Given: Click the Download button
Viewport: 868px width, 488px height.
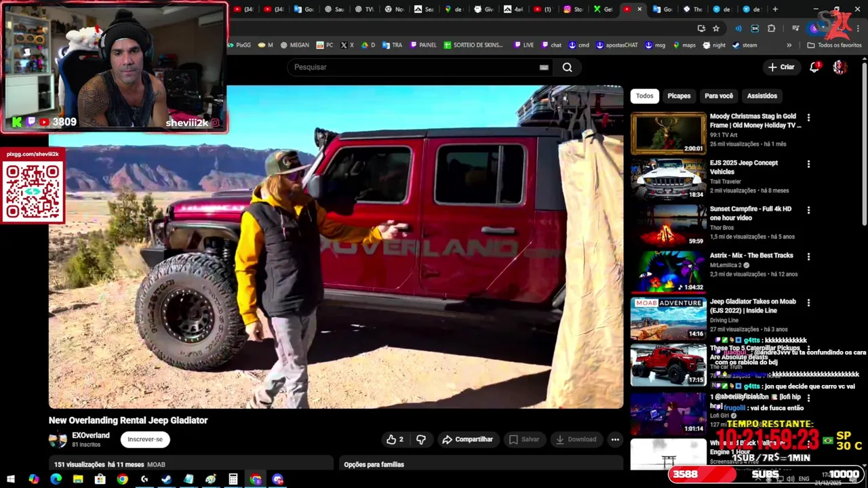Looking at the screenshot, I should click(x=576, y=439).
